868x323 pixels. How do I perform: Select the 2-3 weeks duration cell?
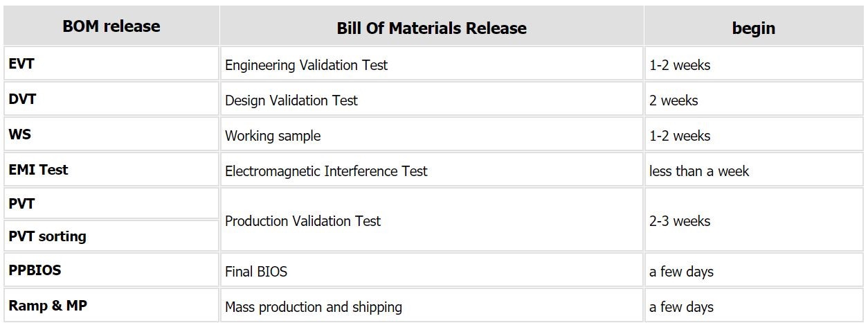pyautogui.click(x=680, y=221)
